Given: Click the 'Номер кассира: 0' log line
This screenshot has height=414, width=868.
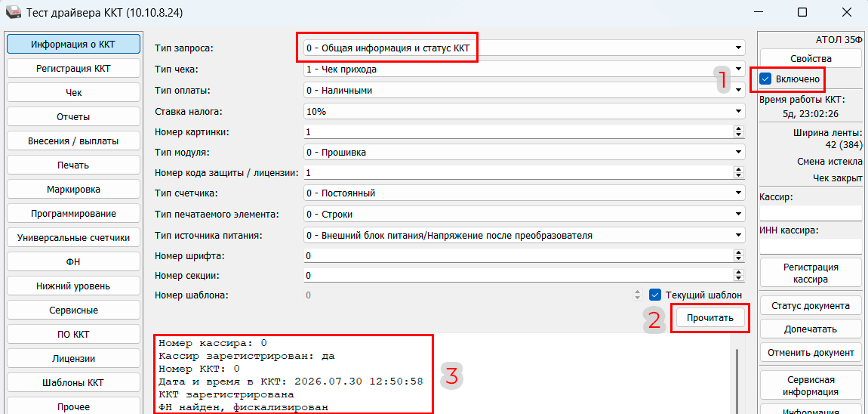Looking at the screenshot, I should click(213, 342).
